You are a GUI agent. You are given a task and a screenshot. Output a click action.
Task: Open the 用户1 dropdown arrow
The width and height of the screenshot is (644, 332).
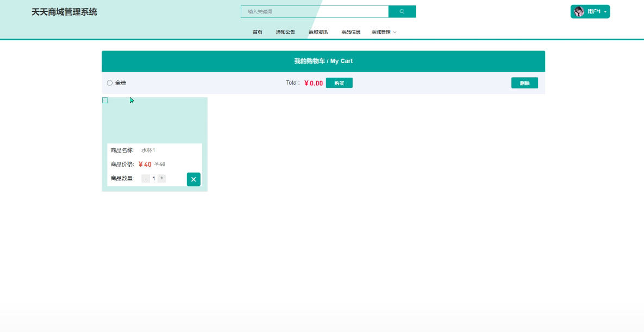pyautogui.click(x=605, y=12)
